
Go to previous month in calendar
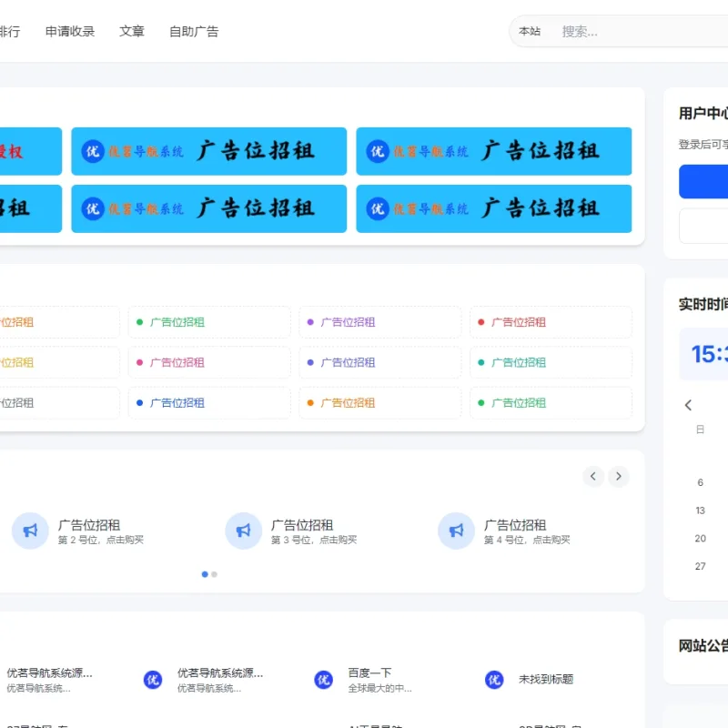coord(689,405)
